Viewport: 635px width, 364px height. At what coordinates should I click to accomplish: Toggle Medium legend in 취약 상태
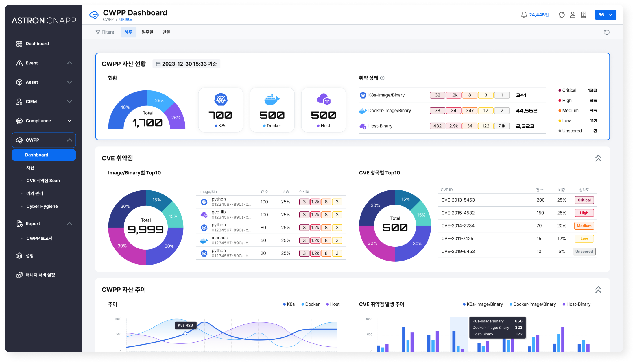coord(568,111)
